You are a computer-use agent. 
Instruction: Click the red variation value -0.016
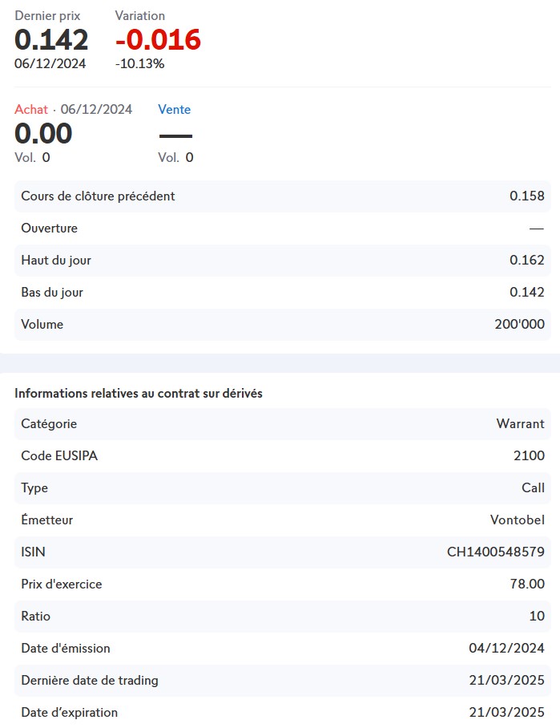tap(158, 40)
